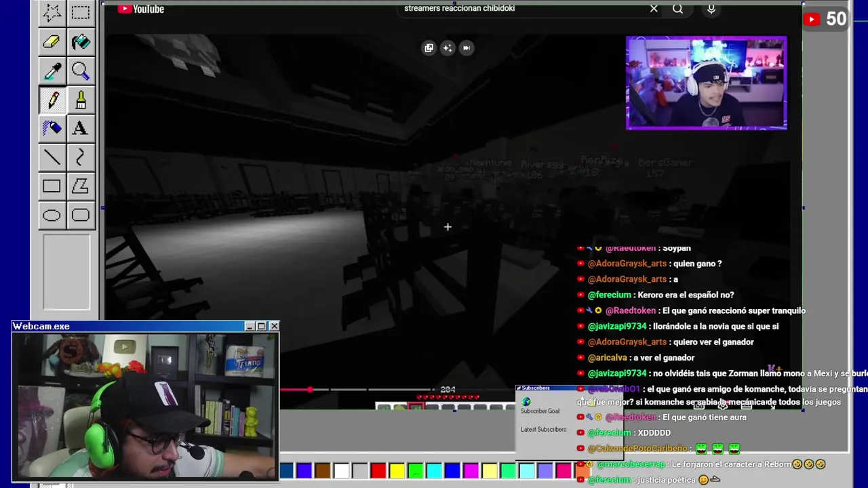Select the Rectangle shape tool
The width and height of the screenshot is (868, 488).
pos(52,186)
